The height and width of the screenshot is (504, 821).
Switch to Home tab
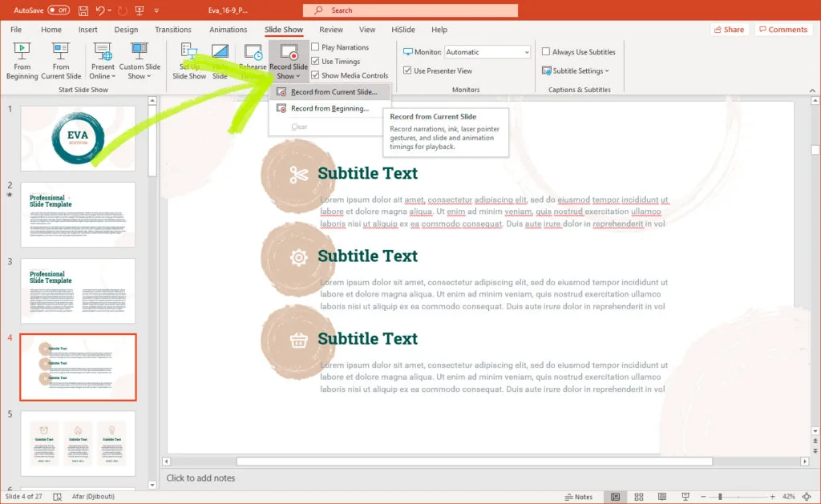click(x=51, y=30)
